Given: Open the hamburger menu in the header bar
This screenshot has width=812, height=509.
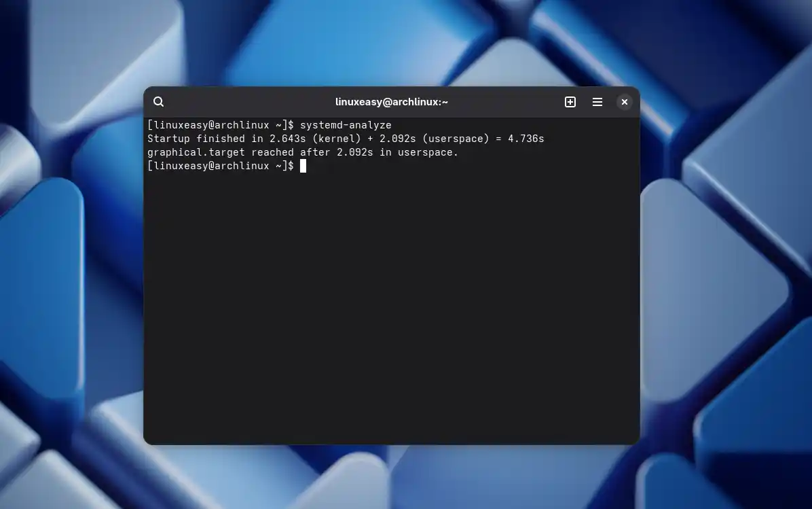Looking at the screenshot, I should tap(597, 101).
